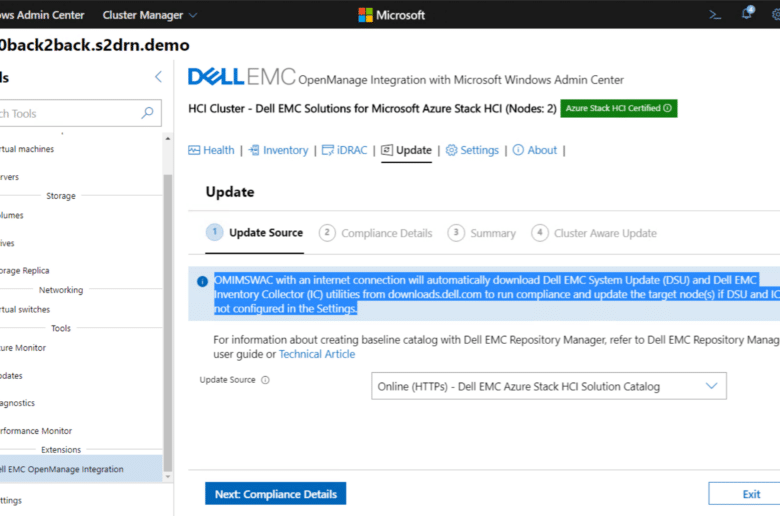
Task: Click the Inventory tab icon
Action: click(254, 150)
